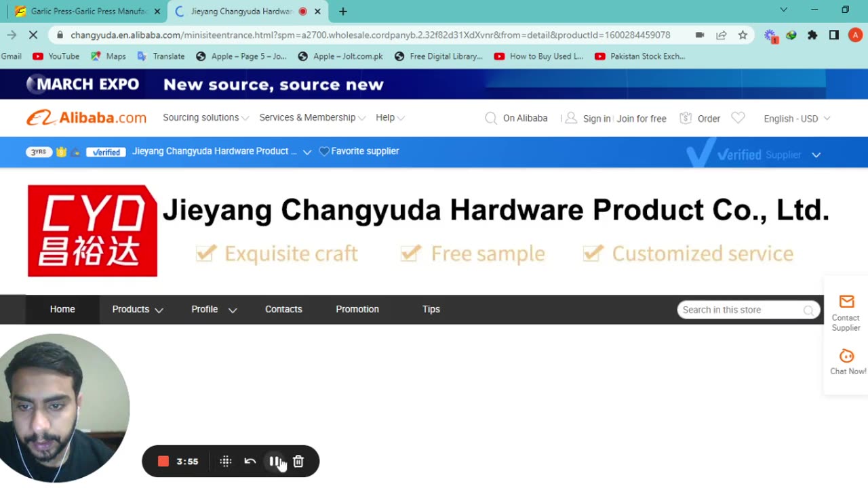Open the Promotion store tab
The width and height of the screenshot is (868, 488).
click(357, 309)
